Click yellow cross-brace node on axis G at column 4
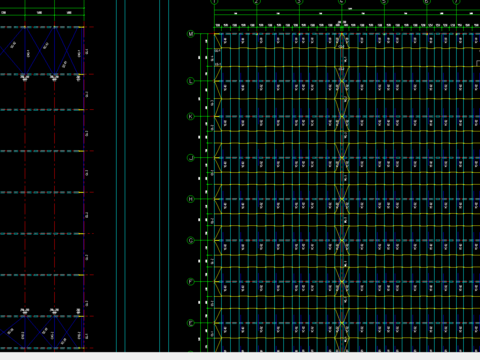Screen dimensions: 480x360 coord(342,240)
